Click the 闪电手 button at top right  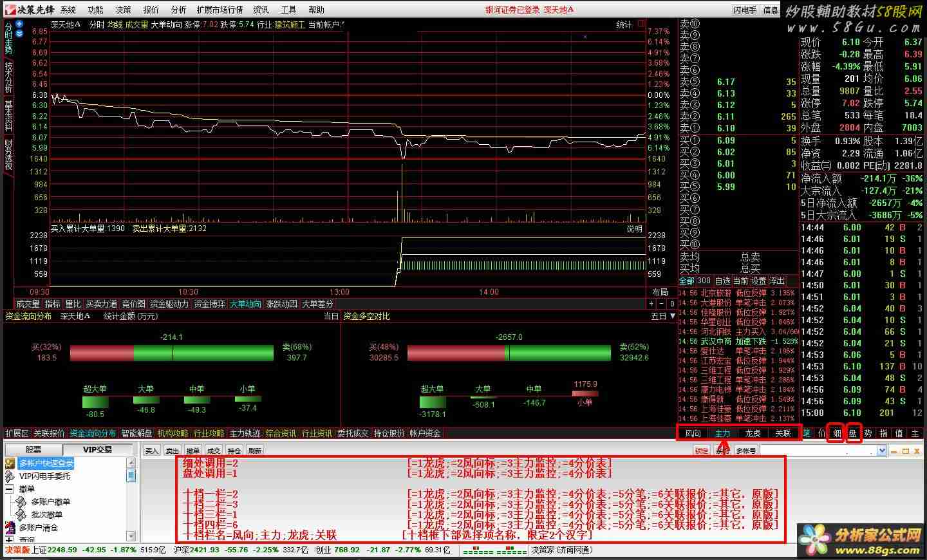745,10
